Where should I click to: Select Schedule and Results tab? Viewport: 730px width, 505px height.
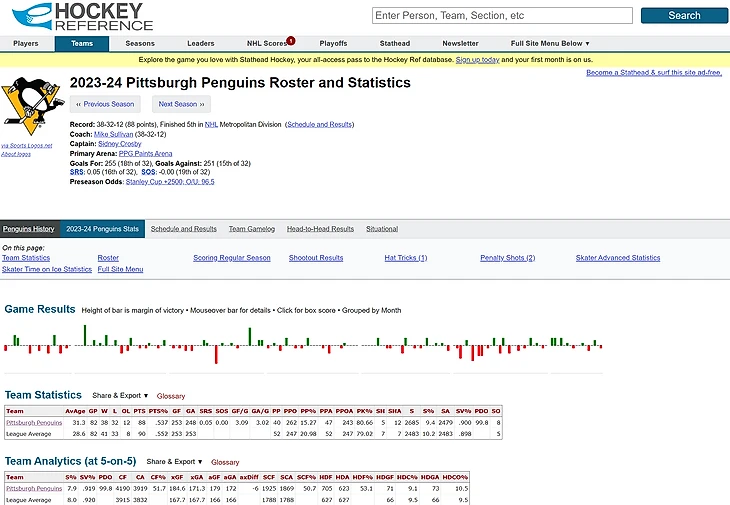[x=183, y=229]
